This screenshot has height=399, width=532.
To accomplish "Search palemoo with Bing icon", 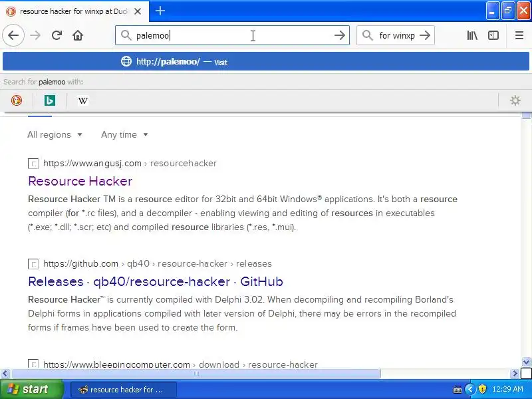I will pyautogui.click(x=49, y=100).
